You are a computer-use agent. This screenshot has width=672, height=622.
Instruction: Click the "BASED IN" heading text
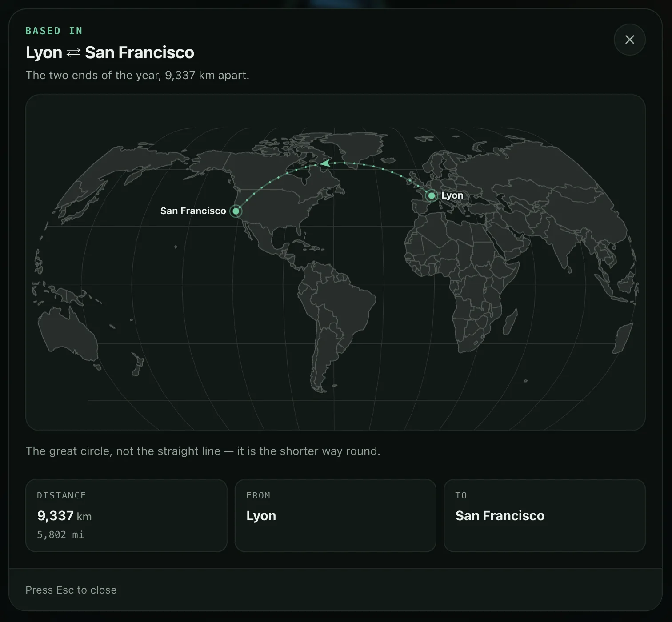pyautogui.click(x=54, y=31)
